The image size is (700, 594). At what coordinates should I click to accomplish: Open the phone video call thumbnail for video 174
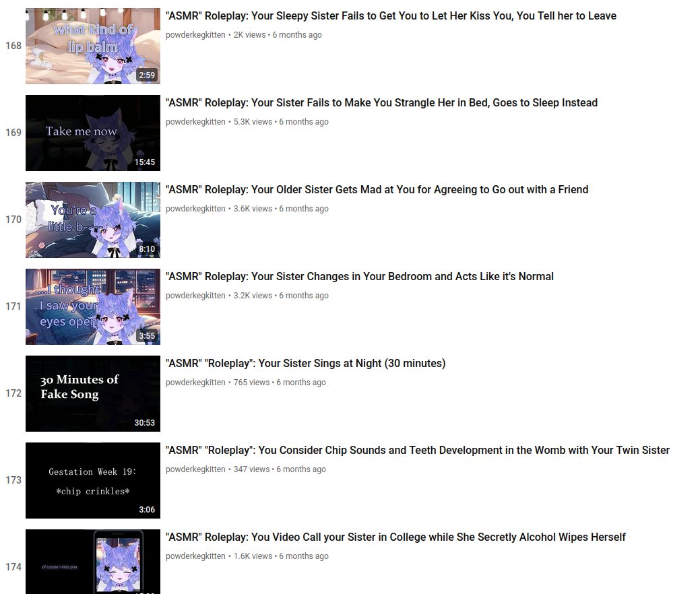pyautogui.click(x=93, y=562)
